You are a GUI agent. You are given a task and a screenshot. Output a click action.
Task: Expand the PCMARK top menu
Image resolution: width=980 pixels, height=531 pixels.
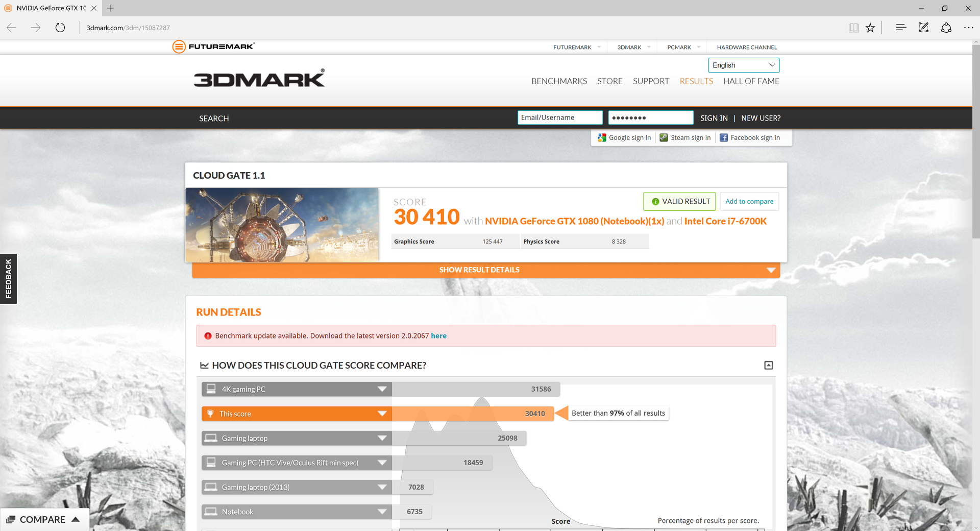click(x=699, y=47)
